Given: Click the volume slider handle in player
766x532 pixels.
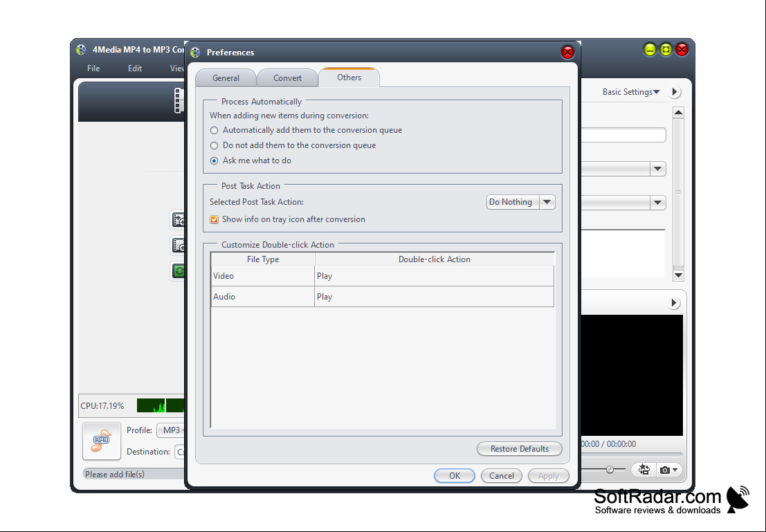Looking at the screenshot, I should coord(610,470).
